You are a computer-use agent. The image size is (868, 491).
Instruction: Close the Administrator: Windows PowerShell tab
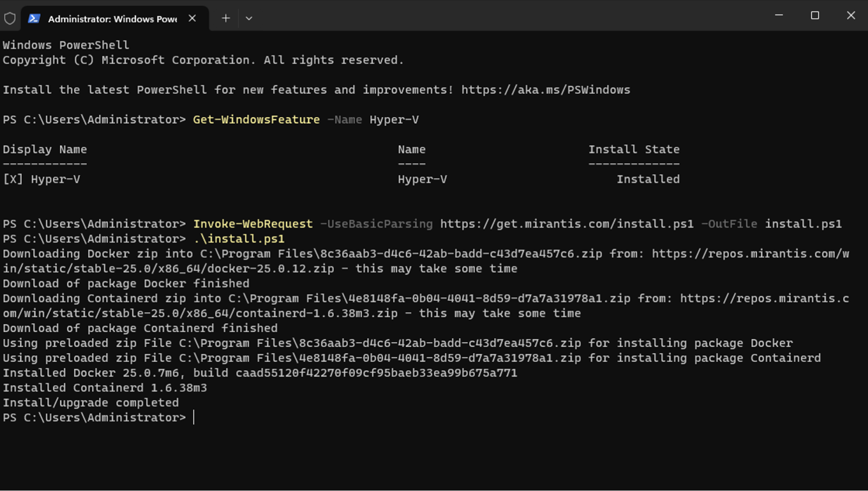(x=192, y=18)
